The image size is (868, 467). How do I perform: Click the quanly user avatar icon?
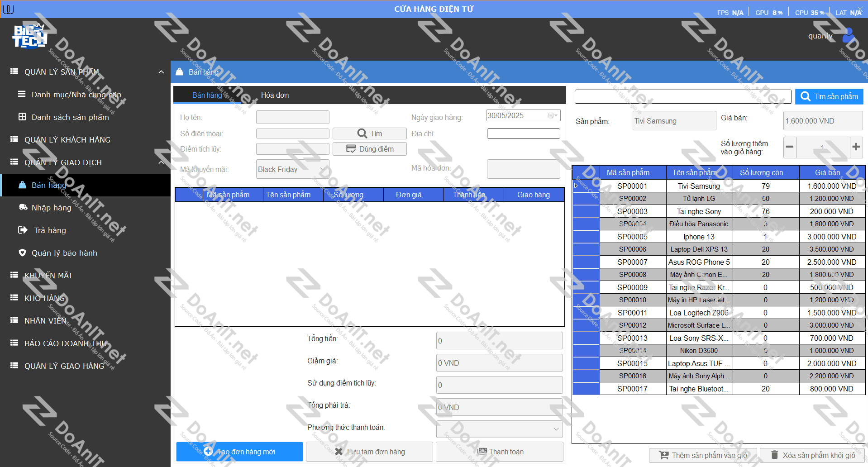pyautogui.click(x=848, y=36)
